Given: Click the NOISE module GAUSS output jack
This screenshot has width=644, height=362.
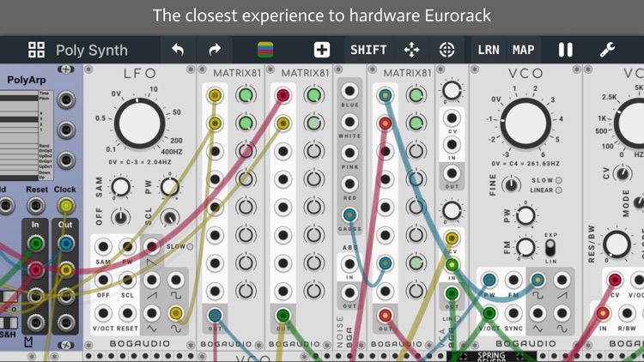Looking at the screenshot, I should click(349, 214).
